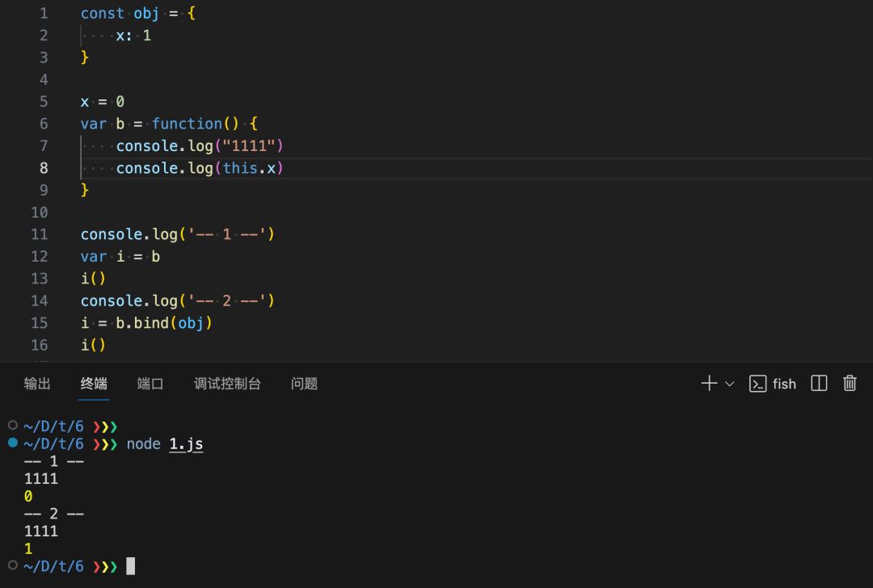This screenshot has height=588, width=873.
Task: Select the 终端 panel tab
Action: pyautogui.click(x=94, y=384)
